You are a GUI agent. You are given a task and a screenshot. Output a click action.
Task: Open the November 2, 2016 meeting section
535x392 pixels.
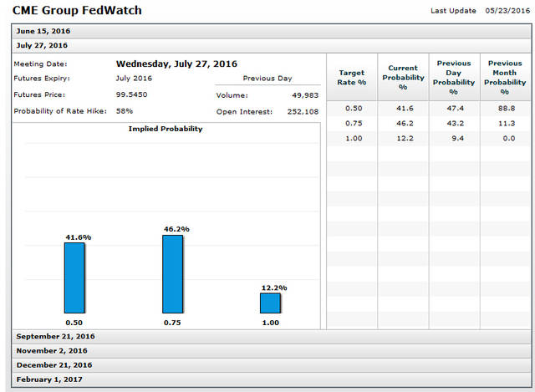click(52, 350)
